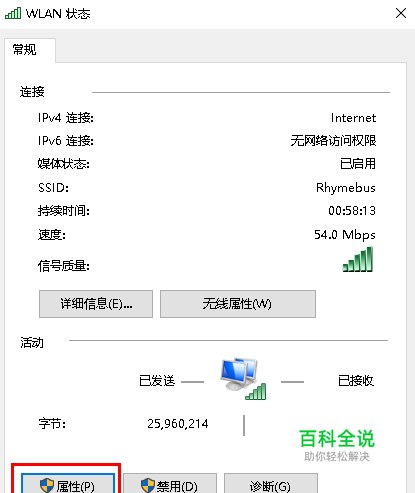The image size is (415, 493).
Task: Select the 常规 tab
Action: point(30,50)
